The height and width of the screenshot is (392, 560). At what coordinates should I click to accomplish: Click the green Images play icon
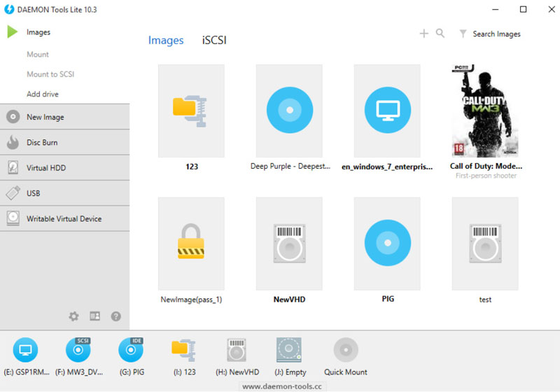click(x=12, y=31)
